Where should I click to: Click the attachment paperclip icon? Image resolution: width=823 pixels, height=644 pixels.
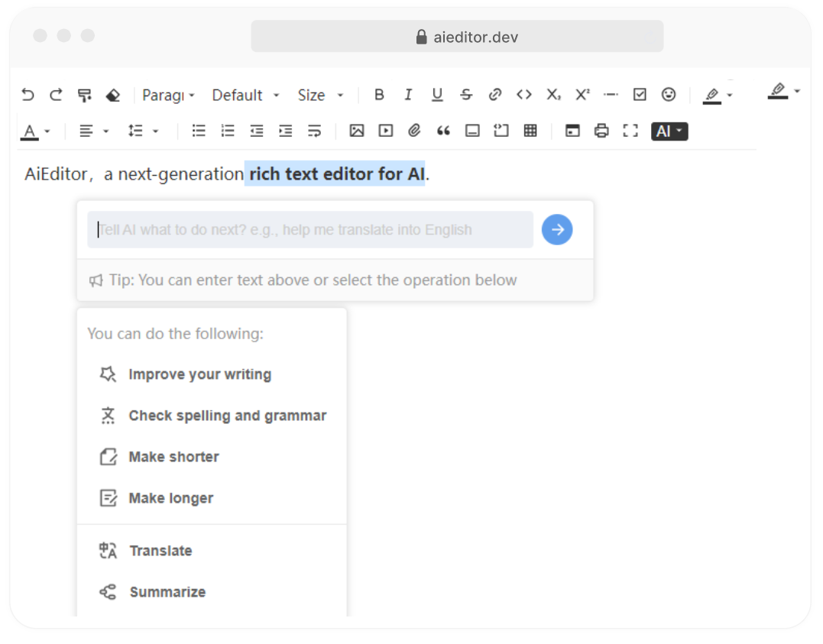414,131
